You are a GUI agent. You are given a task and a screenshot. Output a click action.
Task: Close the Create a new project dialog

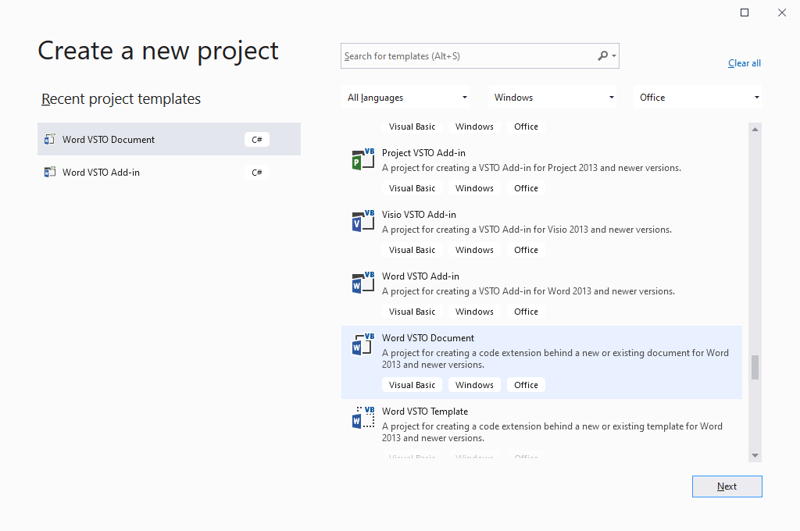(x=782, y=13)
